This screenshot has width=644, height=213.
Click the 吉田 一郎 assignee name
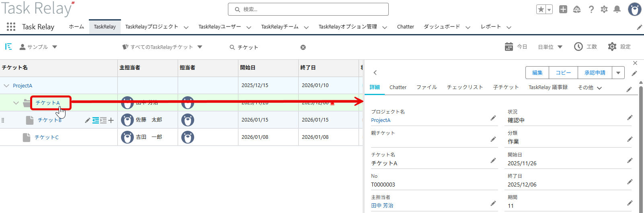pos(149,137)
